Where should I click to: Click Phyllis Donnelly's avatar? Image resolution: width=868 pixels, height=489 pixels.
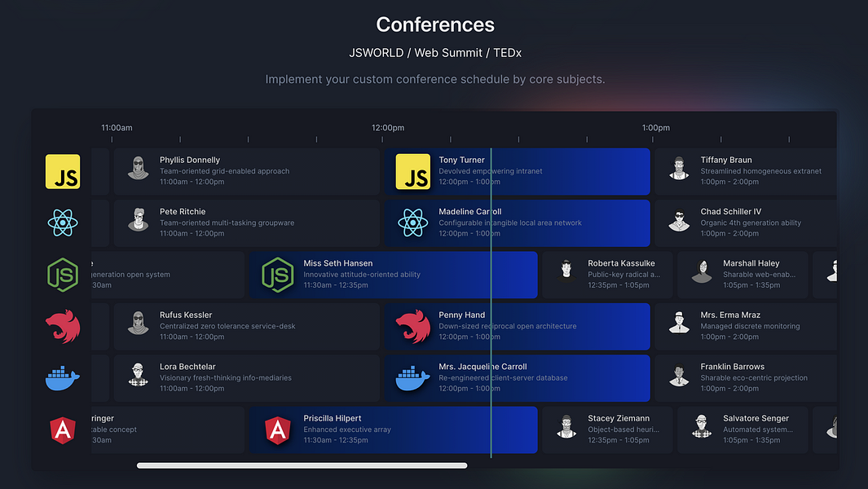click(x=139, y=169)
